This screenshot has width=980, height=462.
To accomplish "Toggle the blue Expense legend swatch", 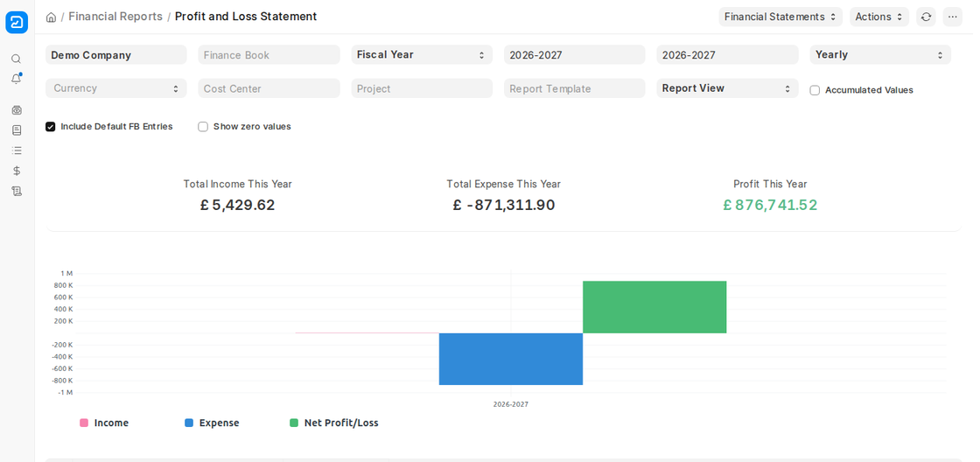I will (189, 423).
